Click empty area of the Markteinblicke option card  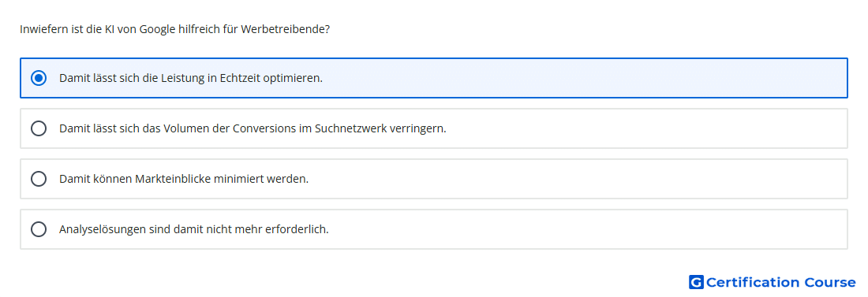(x=576, y=179)
